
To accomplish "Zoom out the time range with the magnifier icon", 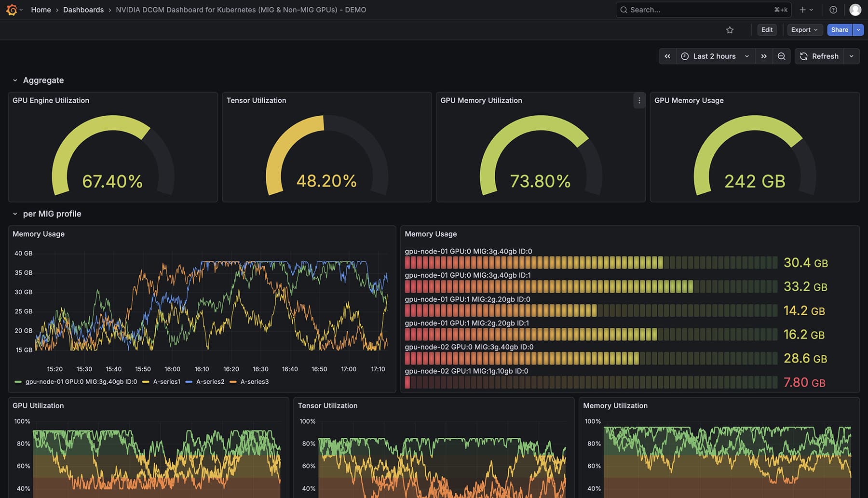I will [x=781, y=56].
